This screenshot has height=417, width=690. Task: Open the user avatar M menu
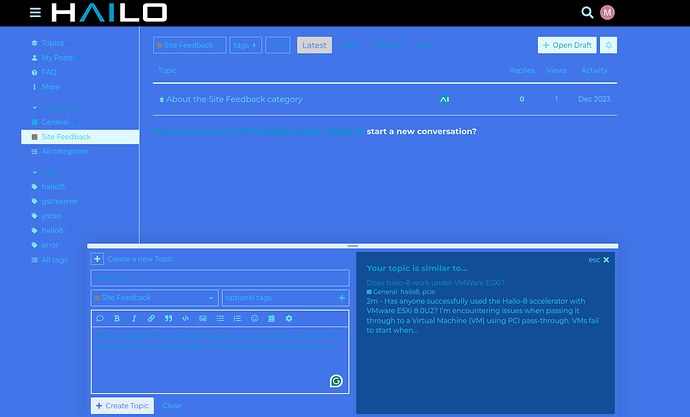click(607, 12)
